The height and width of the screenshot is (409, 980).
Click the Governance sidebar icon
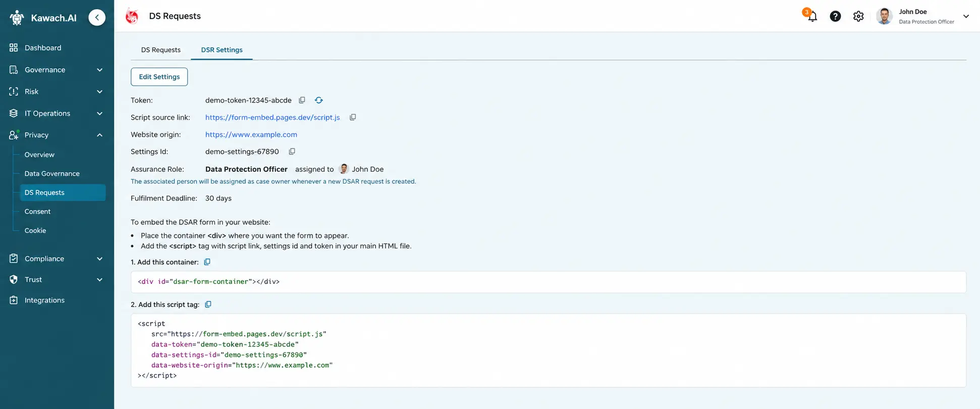pyautogui.click(x=14, y=70)
